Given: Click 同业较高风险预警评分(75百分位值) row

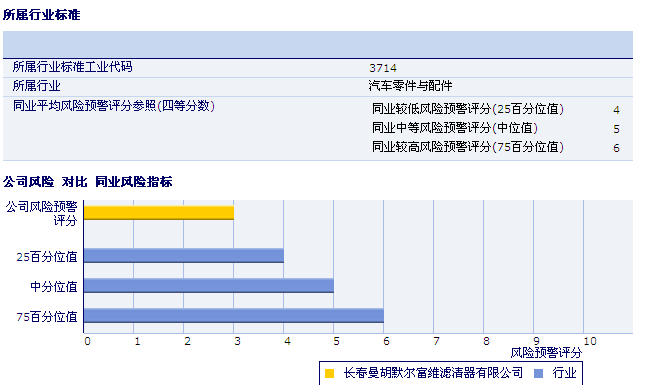Looking at the screenshot, I should click(496, 147).
